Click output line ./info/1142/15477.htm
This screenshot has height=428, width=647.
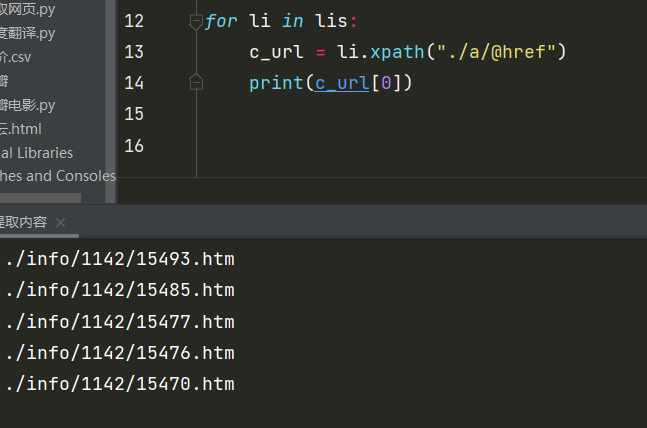(120, 322)
